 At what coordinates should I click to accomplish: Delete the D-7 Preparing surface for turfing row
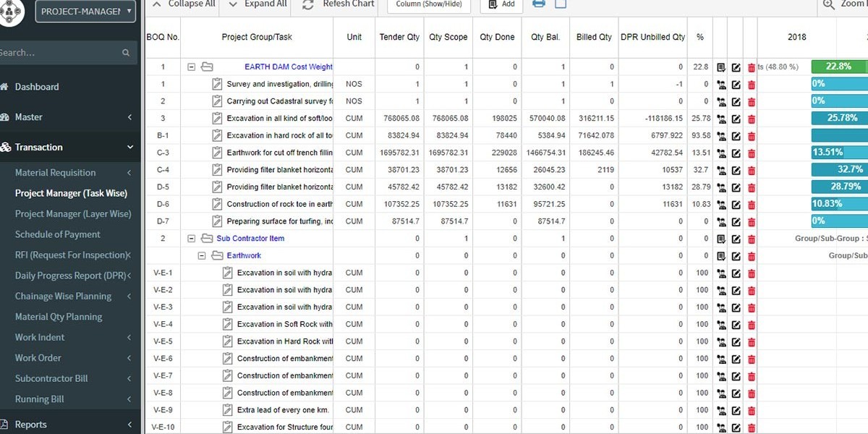[x=752, y=222]
